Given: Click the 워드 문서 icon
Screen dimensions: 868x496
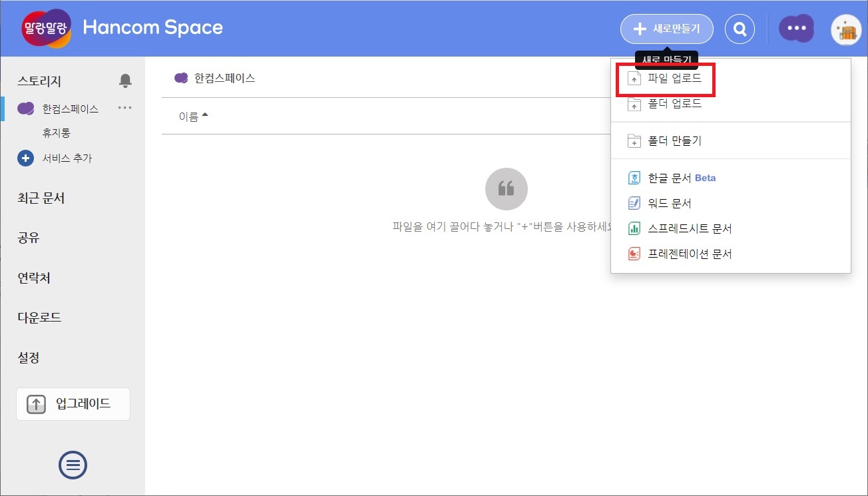Looking at the screenshot, I should (634, 204).
